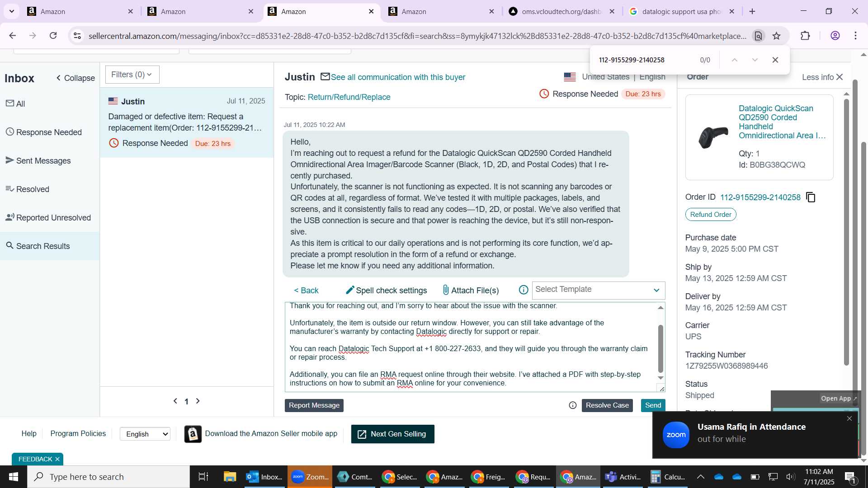Click the find-in-page search field

tap(644, 60)
